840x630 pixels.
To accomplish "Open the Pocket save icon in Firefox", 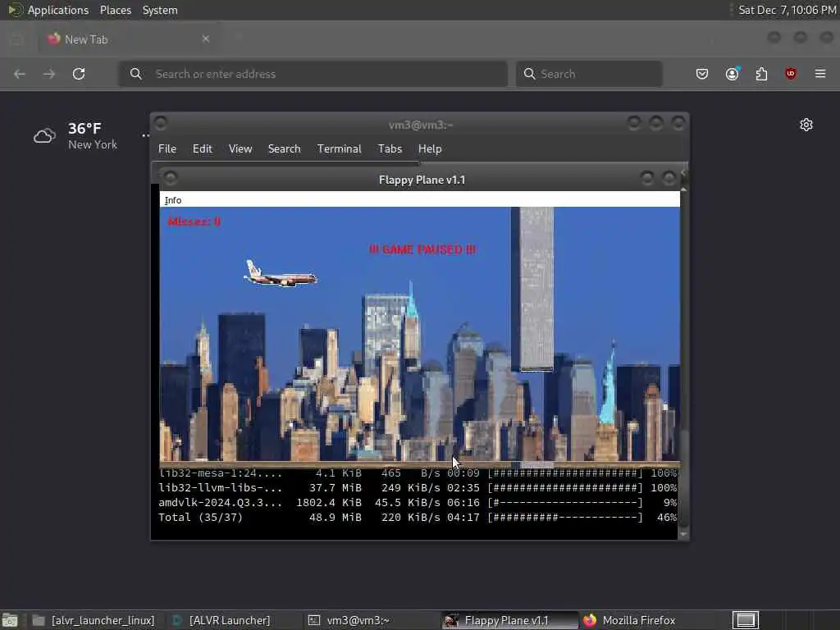I will [702, 74].
